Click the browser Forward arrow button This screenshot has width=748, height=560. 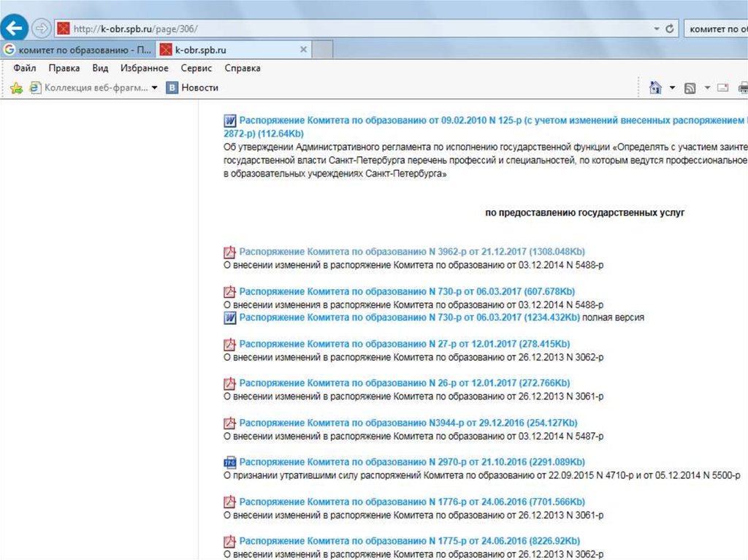click(x=42, y=28)
